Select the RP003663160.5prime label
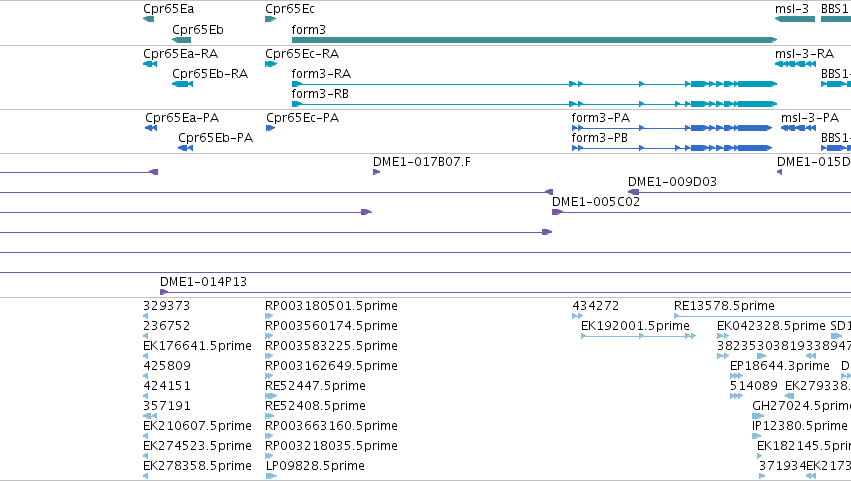The width and height of the screenshot is (851, 481). point(332,426)
